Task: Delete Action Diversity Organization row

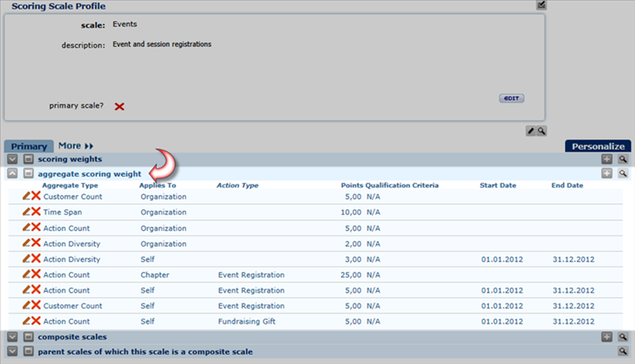Action: tap(36, 243)
